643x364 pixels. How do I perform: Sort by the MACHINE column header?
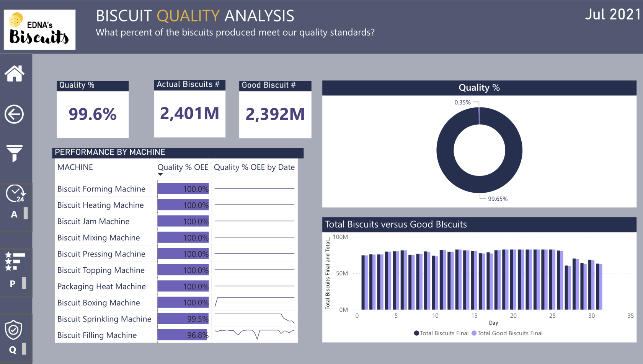tap(75, 167)
